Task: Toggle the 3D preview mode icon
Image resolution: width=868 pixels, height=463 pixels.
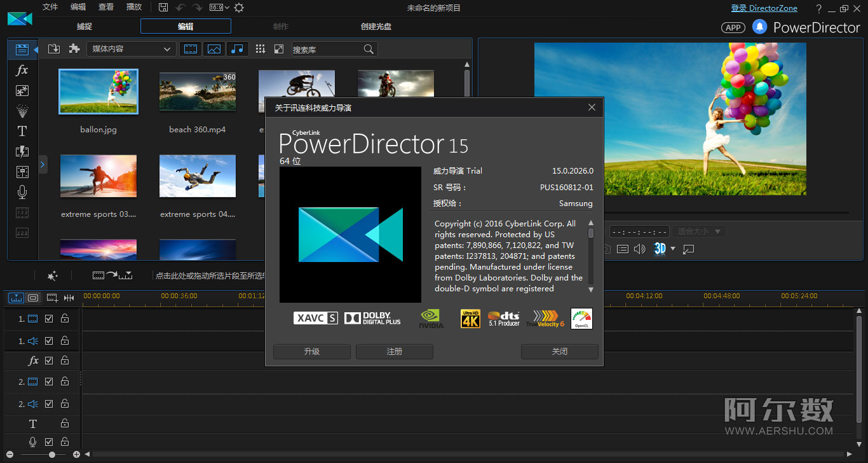Action: (x=660, y=249)
